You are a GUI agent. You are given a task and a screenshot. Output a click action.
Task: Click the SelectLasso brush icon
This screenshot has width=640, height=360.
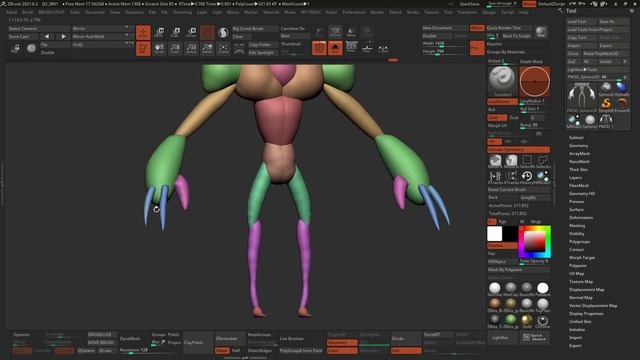[x=543, y=161]
